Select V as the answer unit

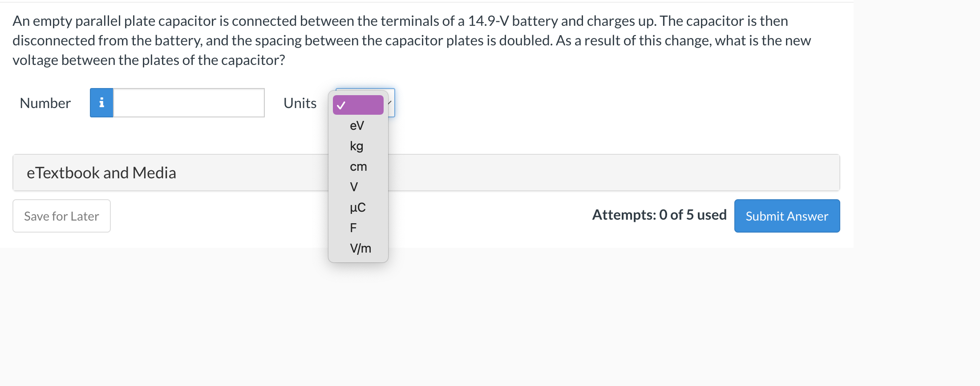(x=354, y=187)
